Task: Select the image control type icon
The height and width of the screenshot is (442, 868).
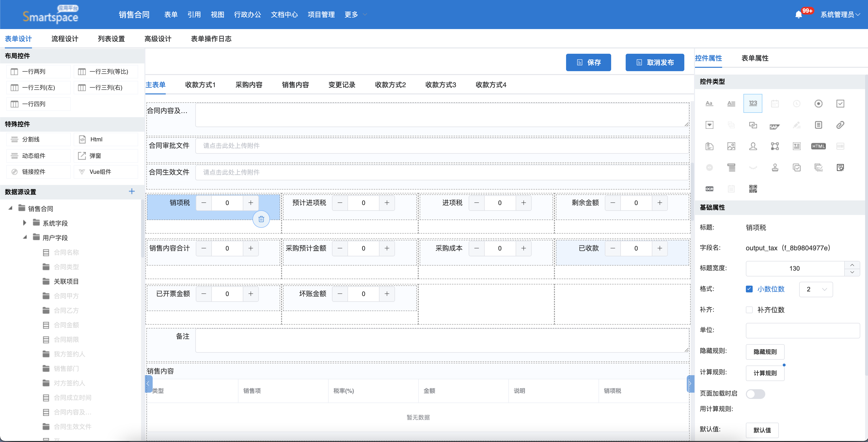Action: pyautogui.click(x=731, y=146)
